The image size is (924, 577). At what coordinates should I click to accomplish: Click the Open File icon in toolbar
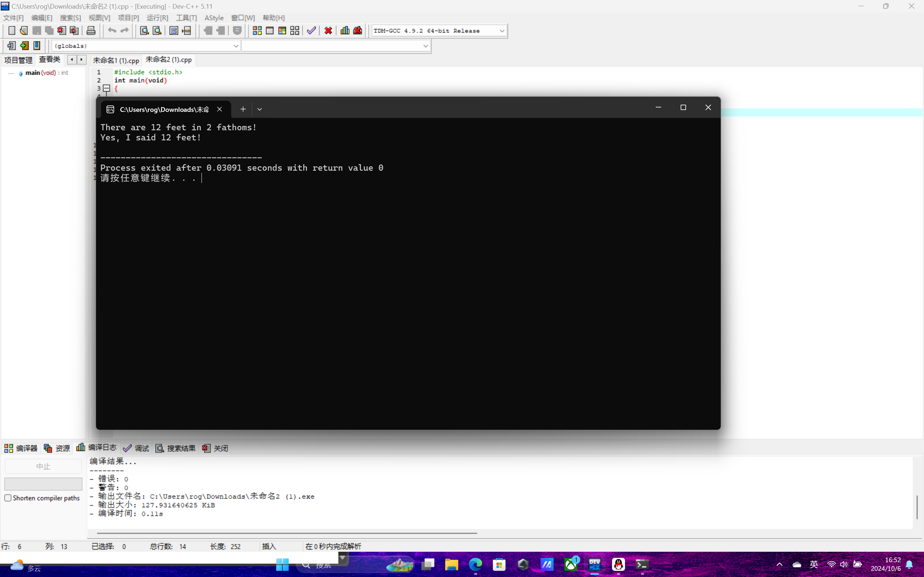pyautogui.click(x=24, y=31)
